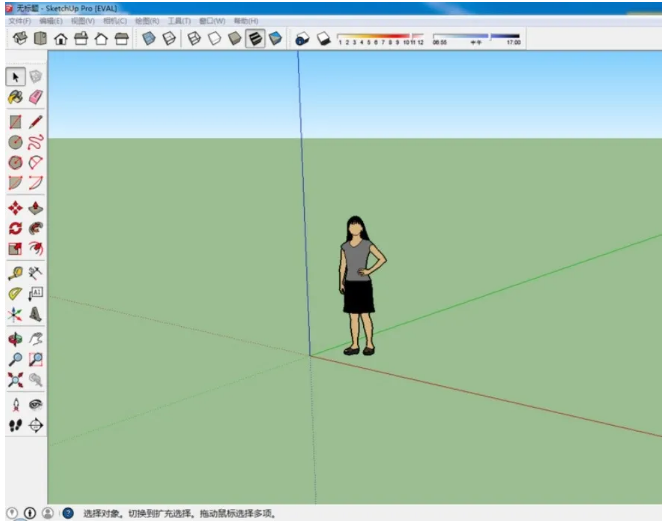Choose the Tape Measure tool
This screenshot has width=668, height=528.
[15, 273]
